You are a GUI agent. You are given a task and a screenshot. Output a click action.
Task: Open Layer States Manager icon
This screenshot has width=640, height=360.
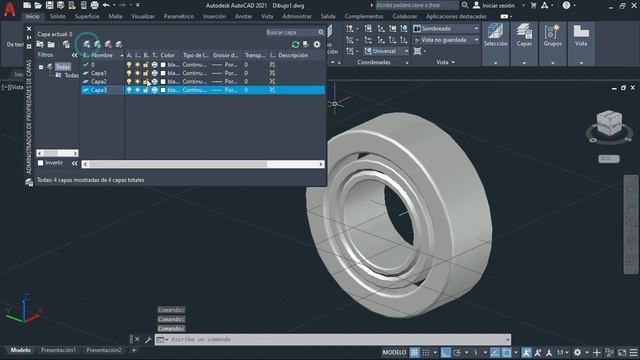tap(66, 44)
